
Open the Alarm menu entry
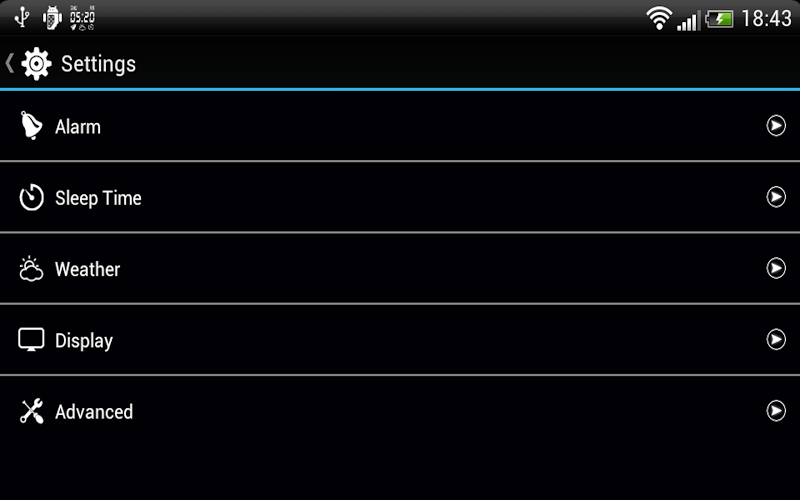400,126
